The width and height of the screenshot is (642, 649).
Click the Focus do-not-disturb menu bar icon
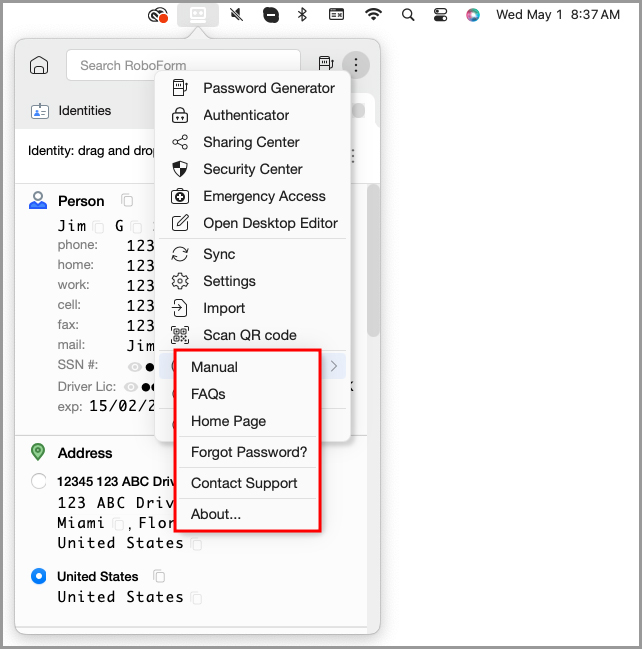point(271,15)
